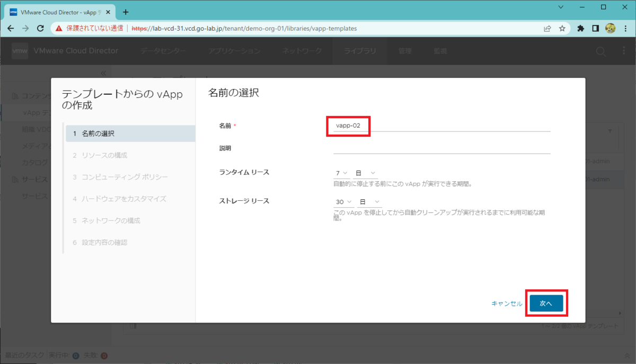This screenshot has height=364, width=636.
Task: Click the 名前 field containing vapp-02
Action: point(442,126)
